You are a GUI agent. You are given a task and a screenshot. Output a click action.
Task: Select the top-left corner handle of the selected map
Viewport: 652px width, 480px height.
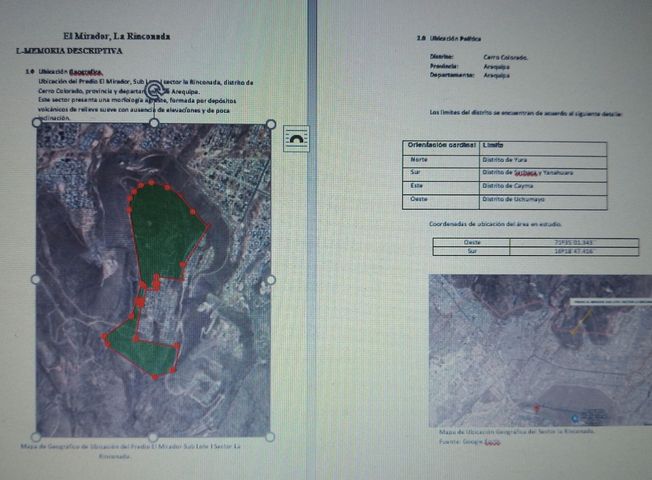click(37, 122)
